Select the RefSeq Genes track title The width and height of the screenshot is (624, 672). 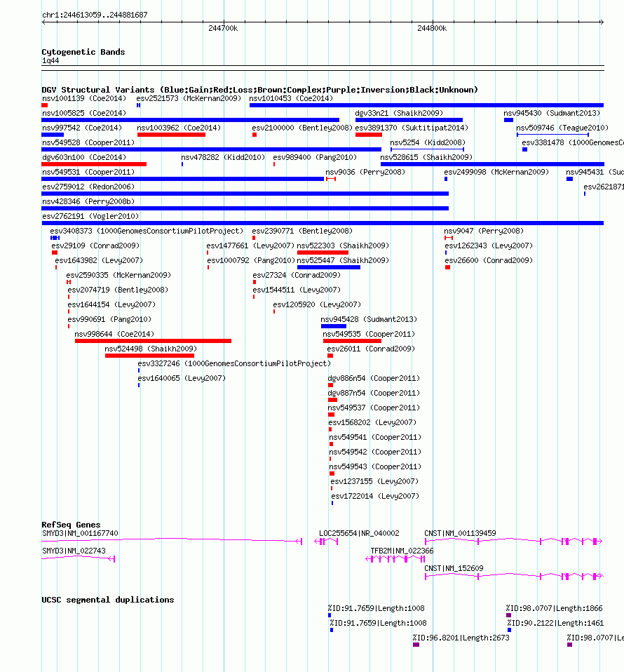point(71,525)
